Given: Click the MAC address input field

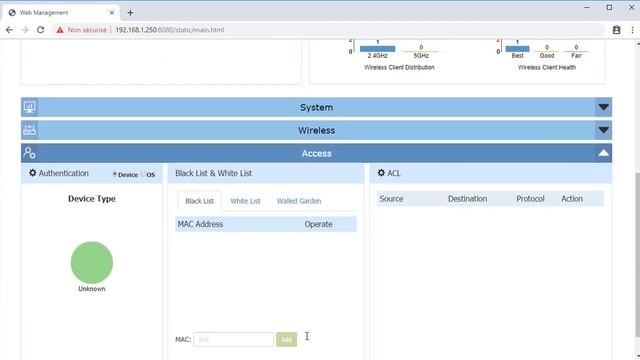Looking at the screenshot, I should tap(233, 340).
